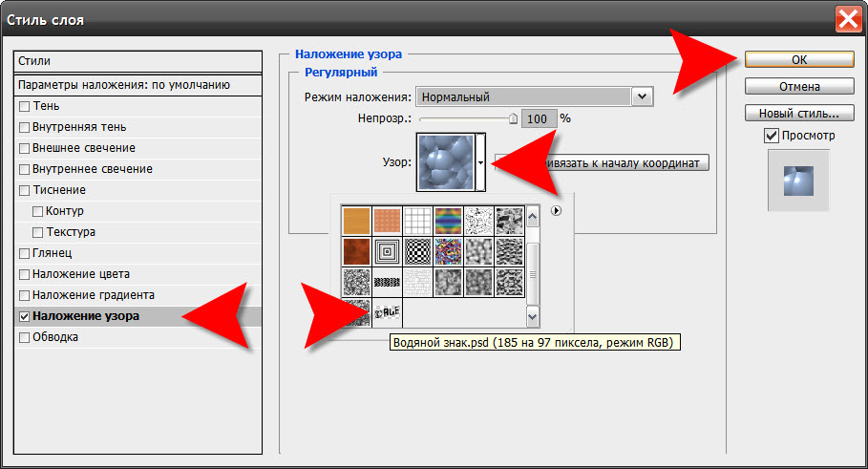Viewport: 868px width, 469px height.
Task: Tick the Внутренняя тень checkbox
Action: tap(25, 127)
